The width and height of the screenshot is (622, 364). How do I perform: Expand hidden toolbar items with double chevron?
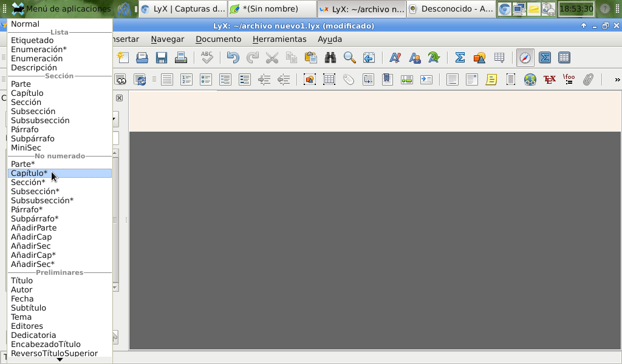pos(617,79)
